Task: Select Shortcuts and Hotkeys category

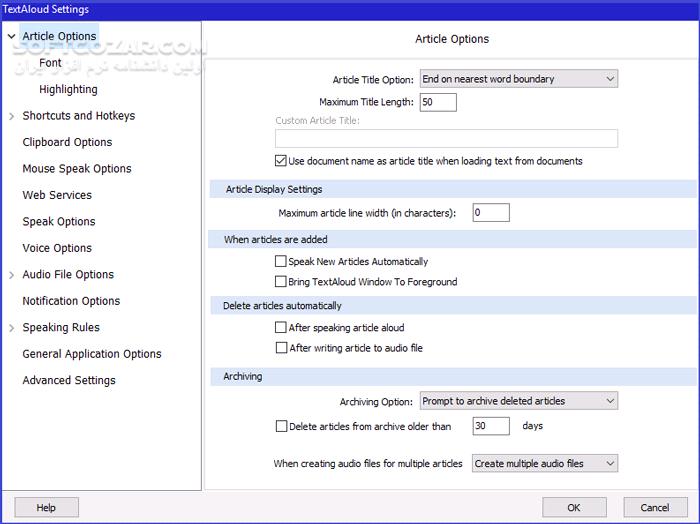Action: click(x=79, y=116)
